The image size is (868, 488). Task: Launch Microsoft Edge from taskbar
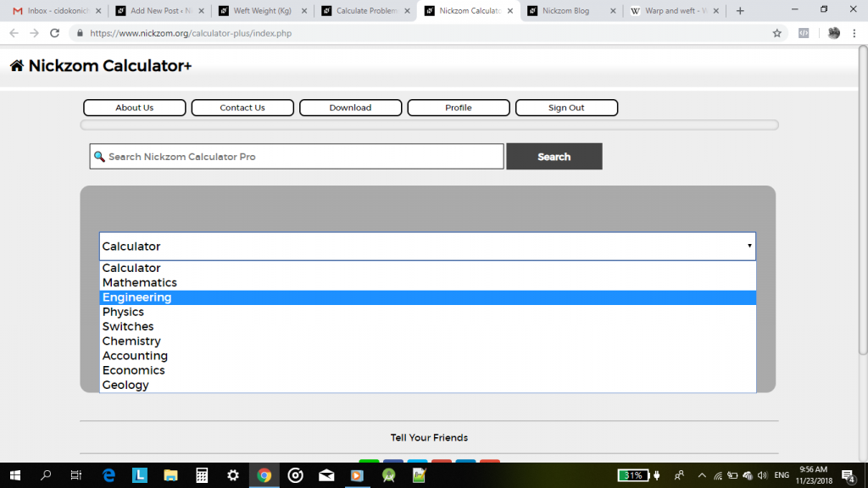pos(108,475)
